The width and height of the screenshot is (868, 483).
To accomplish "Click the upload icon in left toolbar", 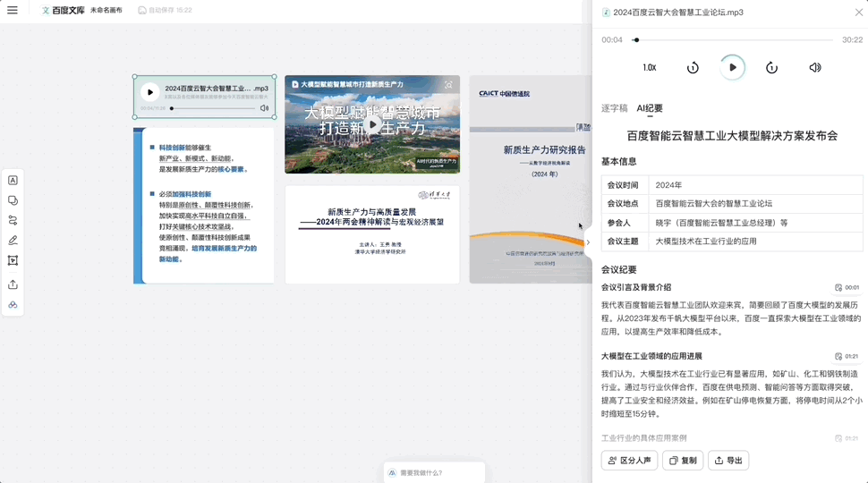I will click(x=13, y=284).
